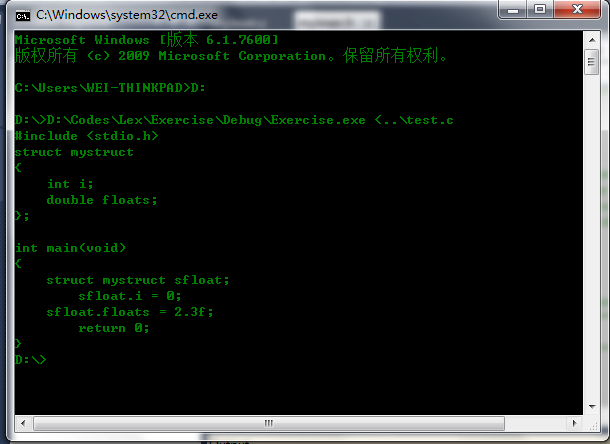Click the horizontal scrollbar thumb
Image resolution: width=610 pixels, height=444 pixels.
coord(269,423)
